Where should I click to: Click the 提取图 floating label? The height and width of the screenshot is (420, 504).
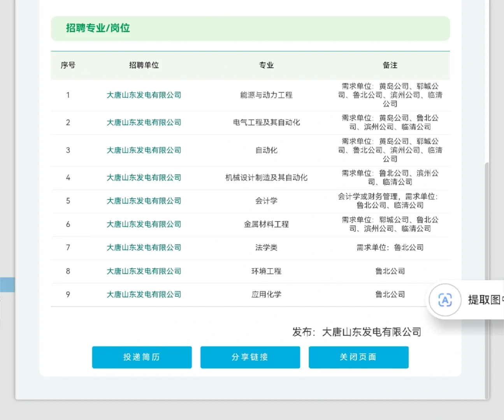[486, 300]
